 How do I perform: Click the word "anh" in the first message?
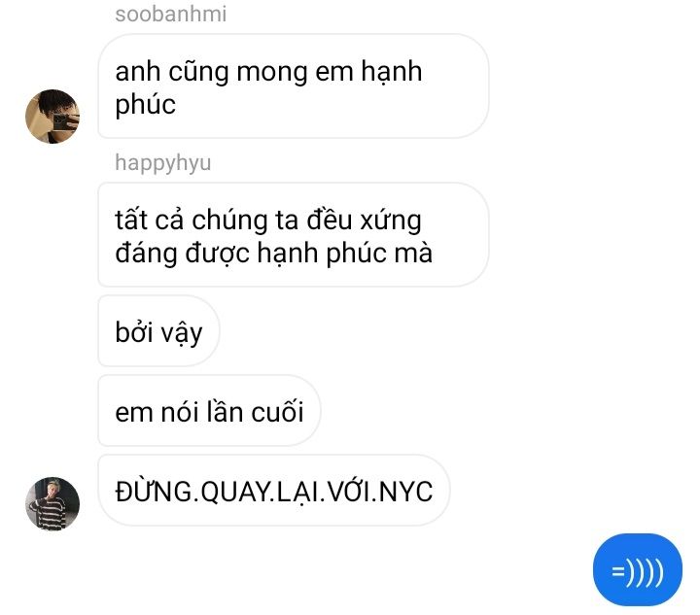[x=137, y=71]
